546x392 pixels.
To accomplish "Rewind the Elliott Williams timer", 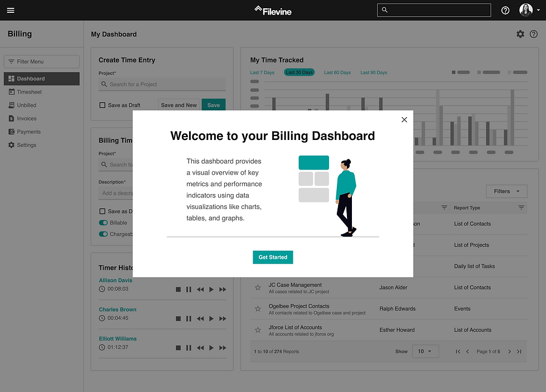I will pyautogui.click(x=200, y=348).
